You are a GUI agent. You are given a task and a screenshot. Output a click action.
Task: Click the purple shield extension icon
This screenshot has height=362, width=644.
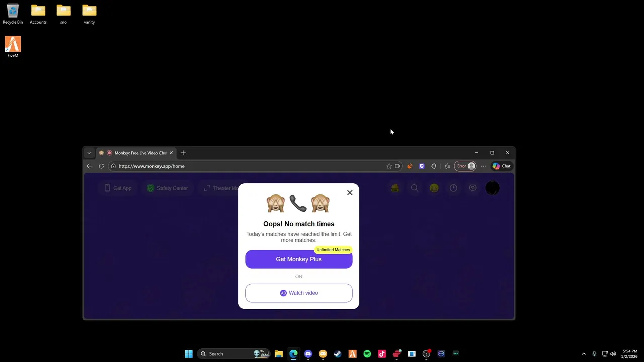[422, 166]
